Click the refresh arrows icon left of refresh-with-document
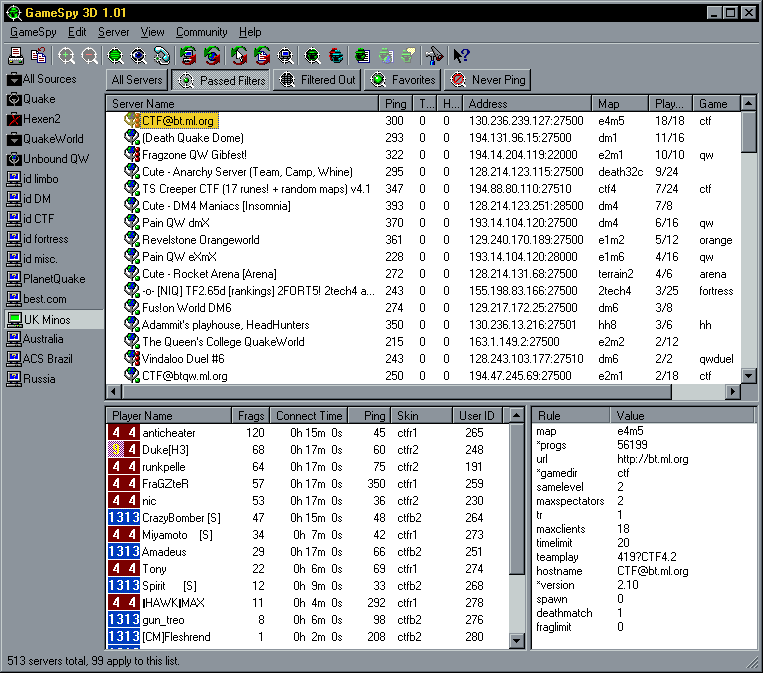 click(x=238, y=56)
